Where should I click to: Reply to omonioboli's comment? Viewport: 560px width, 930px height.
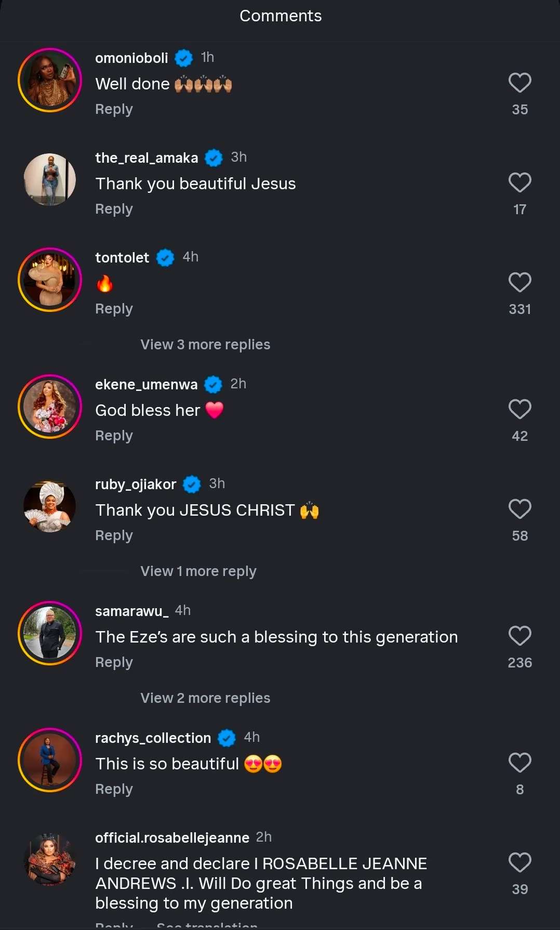click(114, 109)
